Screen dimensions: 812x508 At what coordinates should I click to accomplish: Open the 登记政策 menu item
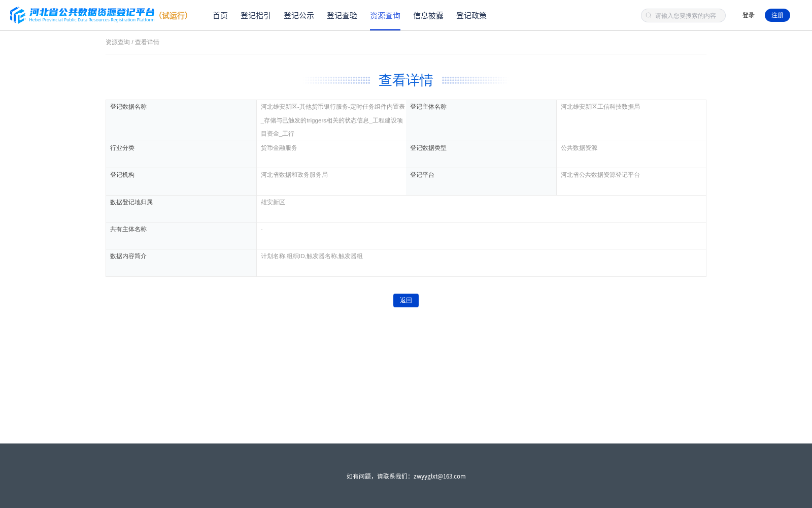(x=471, y=16)
